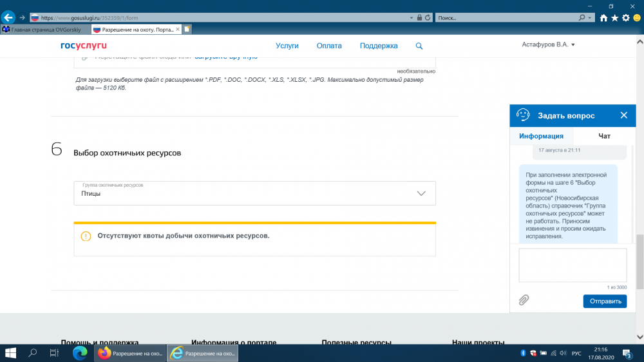Open Internet Explorer home page icon

pos(603,18)
